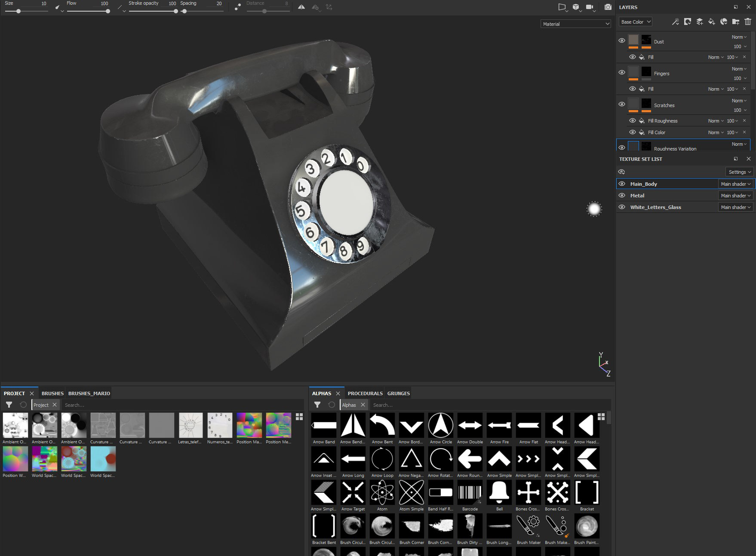
Task: Take a viewport screenshot with photo icon
Action: click(608, 7)
